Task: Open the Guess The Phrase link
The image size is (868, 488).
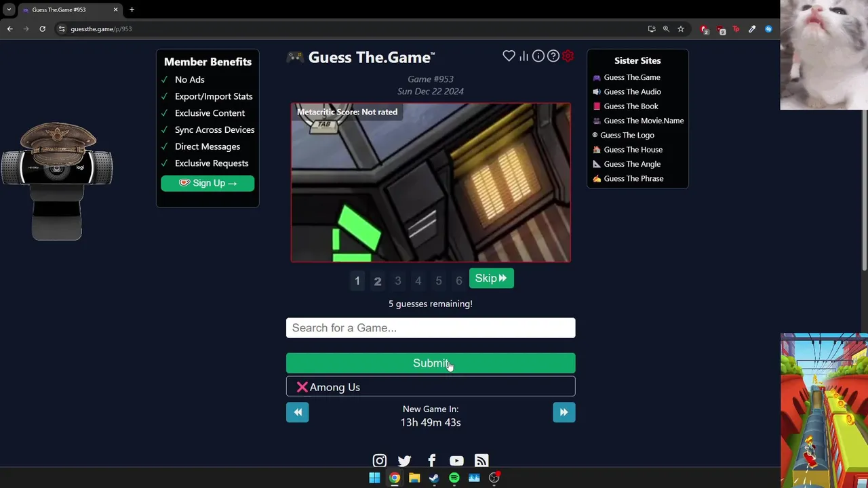Action: pyautogui.click(x=633, y=178)
